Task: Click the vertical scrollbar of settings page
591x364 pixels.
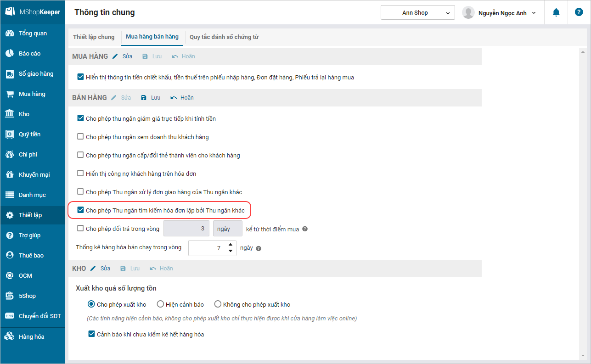Action: tap(583, 204)
